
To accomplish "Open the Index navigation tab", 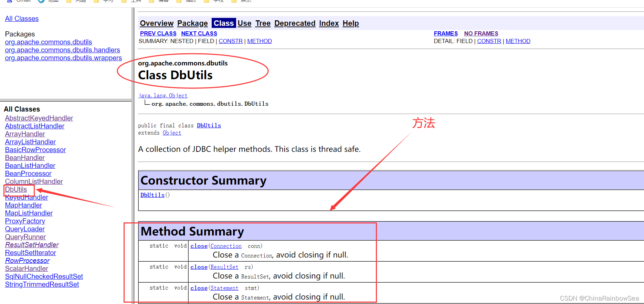I will [x=329, y=23].
